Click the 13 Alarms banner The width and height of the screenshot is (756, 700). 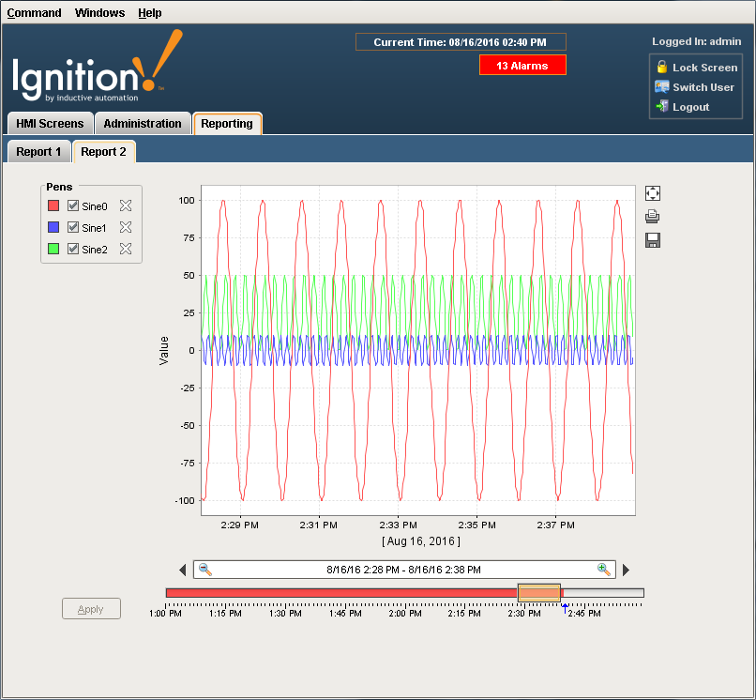pyautogui.click(x=522, y=65)
